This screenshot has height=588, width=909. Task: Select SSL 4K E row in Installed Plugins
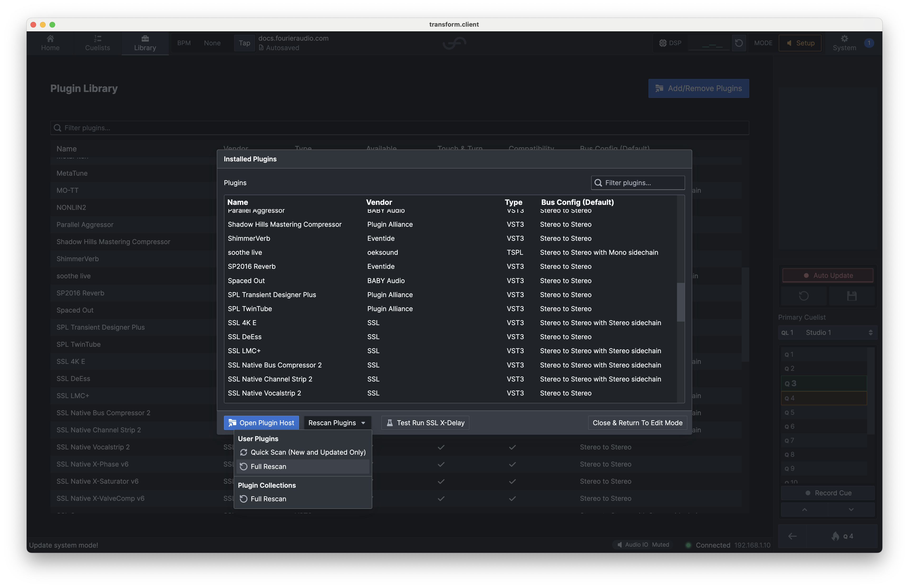pos(450,323)
